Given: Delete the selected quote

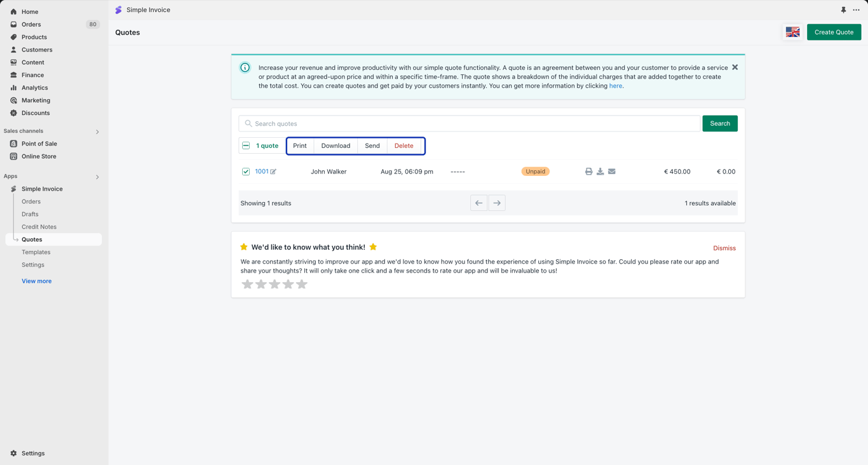Looking at the screenshot, I should (403, 145).
